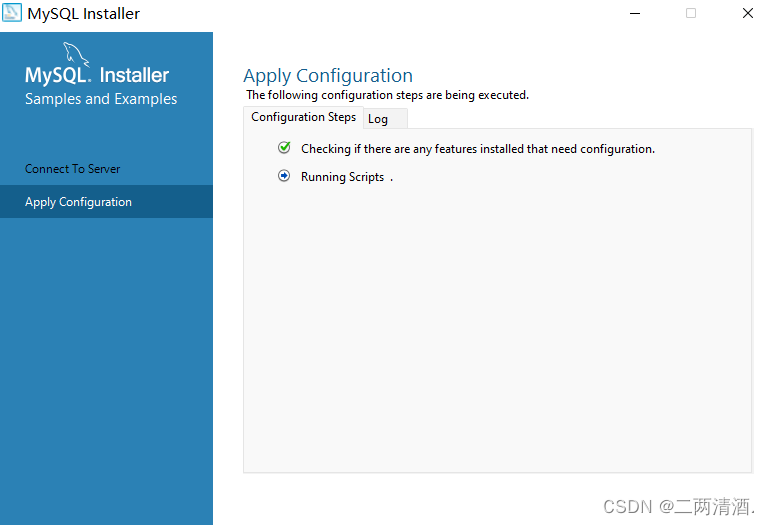769x525 pixels.
Task: Switch to the Log tab
Action: [x=385, y=119]
